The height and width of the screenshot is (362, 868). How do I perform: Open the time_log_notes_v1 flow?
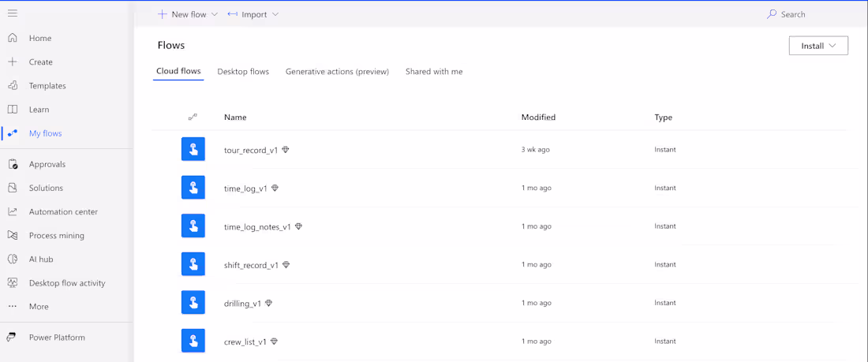coord(257,226)
